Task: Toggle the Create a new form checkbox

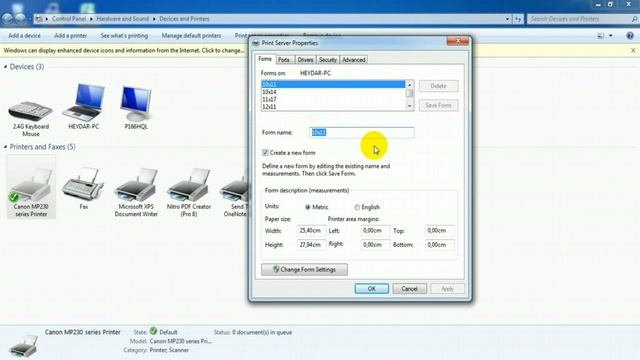Action: (265, 153)
